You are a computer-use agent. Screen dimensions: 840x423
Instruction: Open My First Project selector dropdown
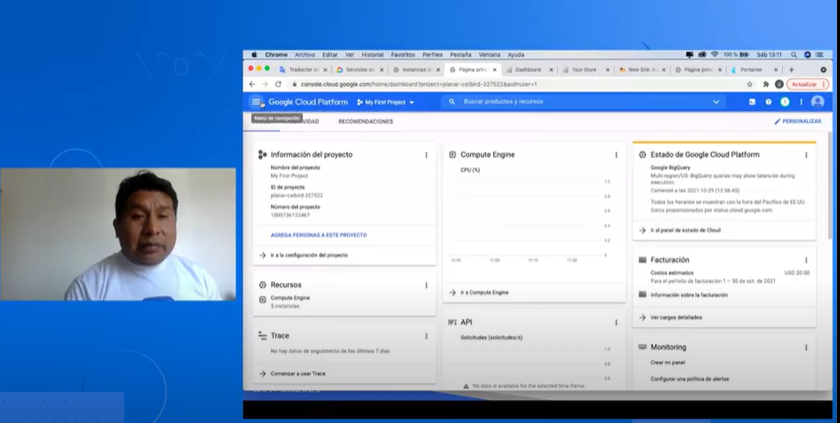coord(386,102)
